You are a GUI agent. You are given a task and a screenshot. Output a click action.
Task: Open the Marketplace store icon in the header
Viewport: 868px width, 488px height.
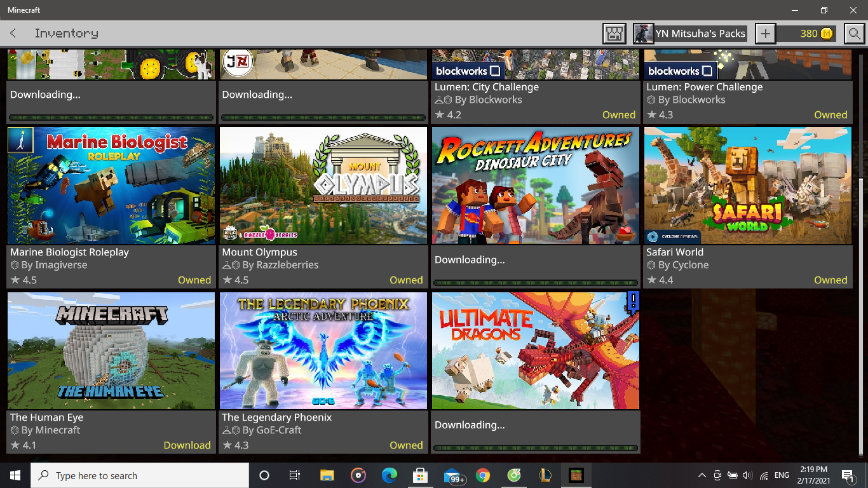click(x=614, y=34)
